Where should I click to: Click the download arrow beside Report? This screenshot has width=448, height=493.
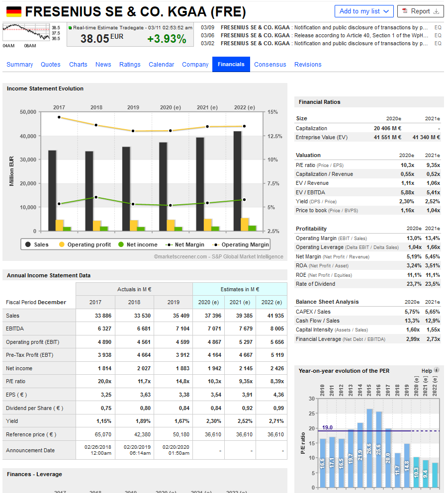pyautogui.click(x=436, y=11)
